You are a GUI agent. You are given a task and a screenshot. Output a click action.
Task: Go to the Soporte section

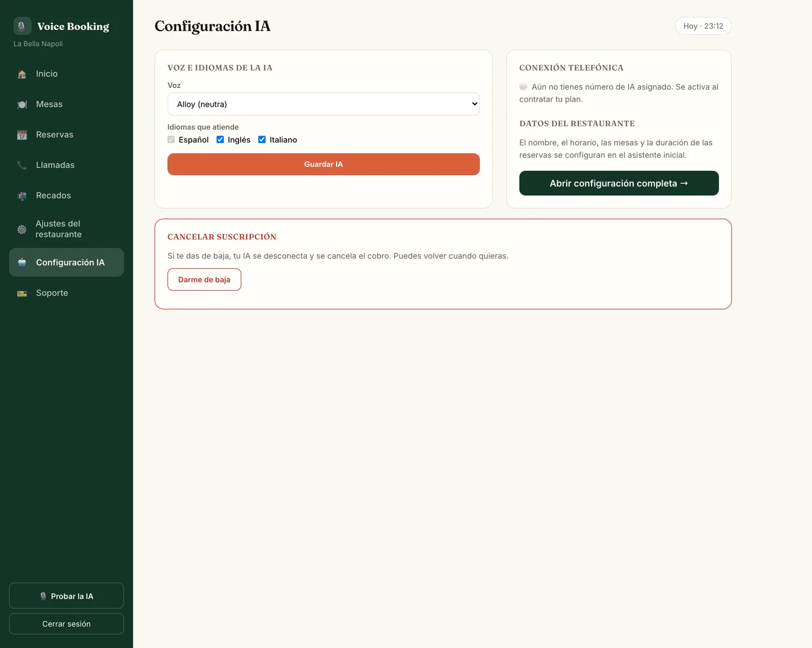(x=67, y=293)
